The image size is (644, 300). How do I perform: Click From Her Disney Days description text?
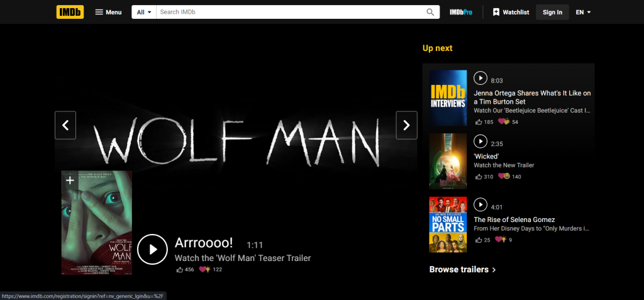[x=532, y=228]
